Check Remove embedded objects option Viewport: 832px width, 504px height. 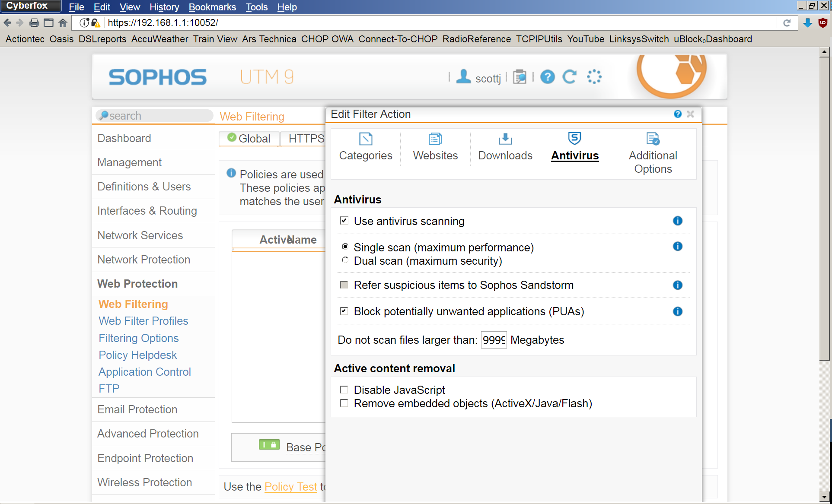(x=344, y=403)
